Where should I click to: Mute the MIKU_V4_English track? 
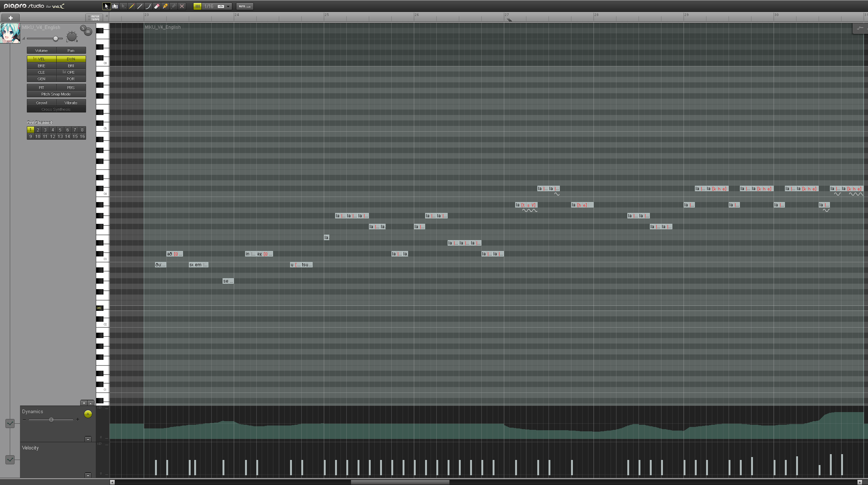point(88,32)
